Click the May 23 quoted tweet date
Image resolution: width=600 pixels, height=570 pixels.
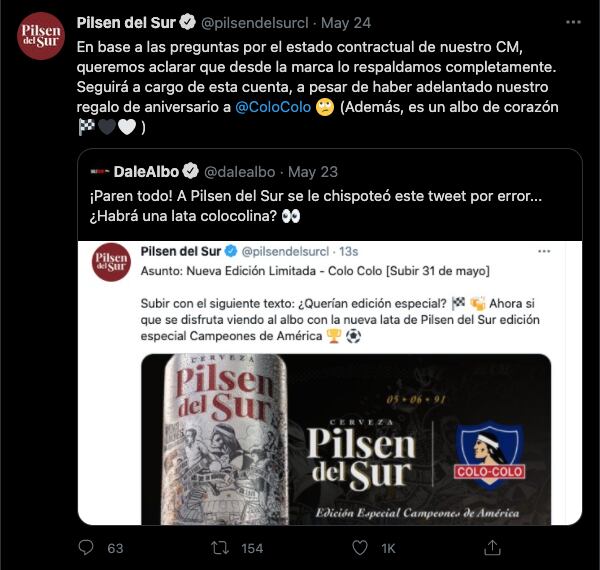pos(316,171)
